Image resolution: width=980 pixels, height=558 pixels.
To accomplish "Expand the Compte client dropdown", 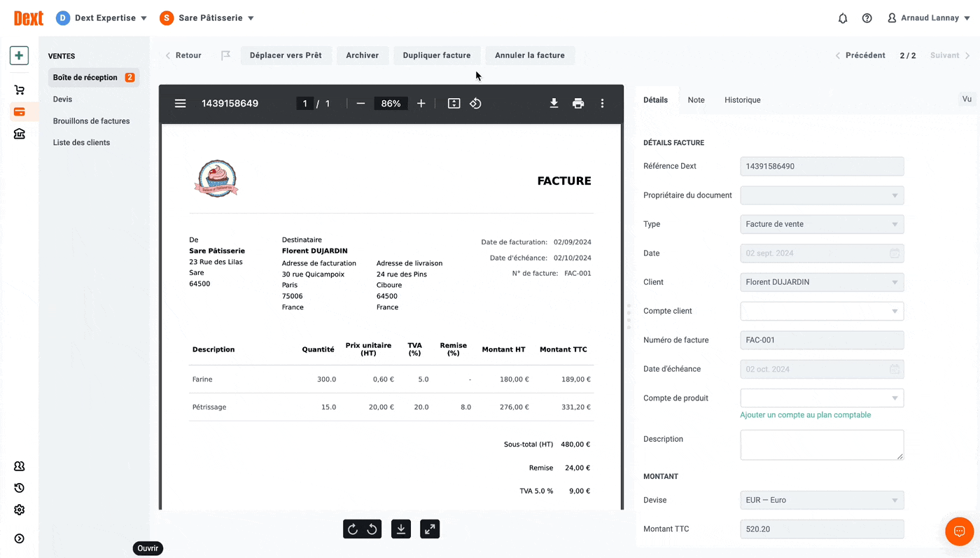I will tap(822, 311).
